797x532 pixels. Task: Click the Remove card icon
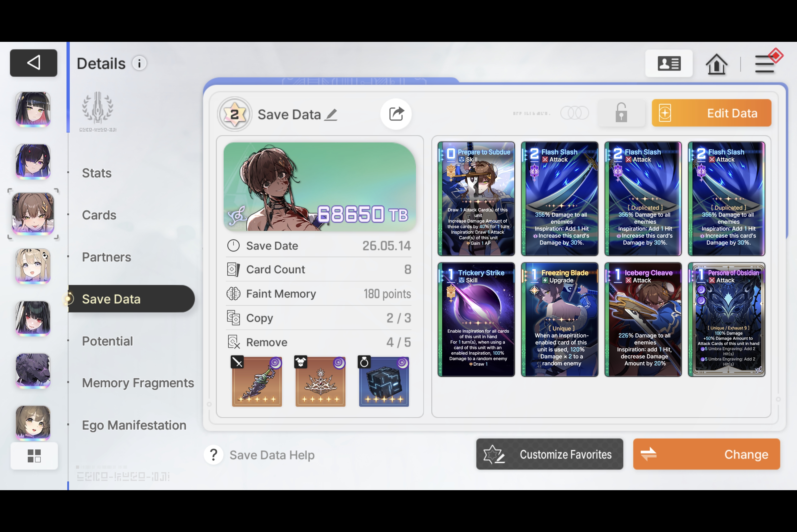233,342
